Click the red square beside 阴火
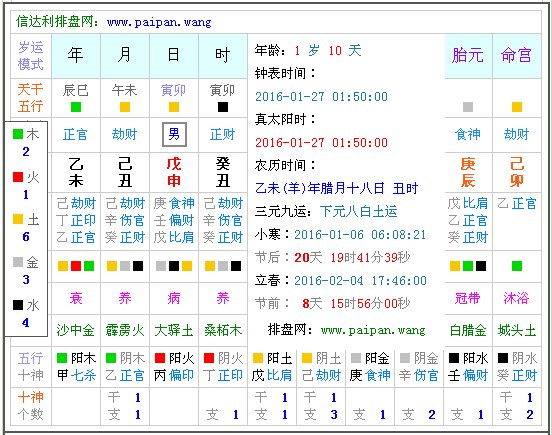 pos(209,358)
